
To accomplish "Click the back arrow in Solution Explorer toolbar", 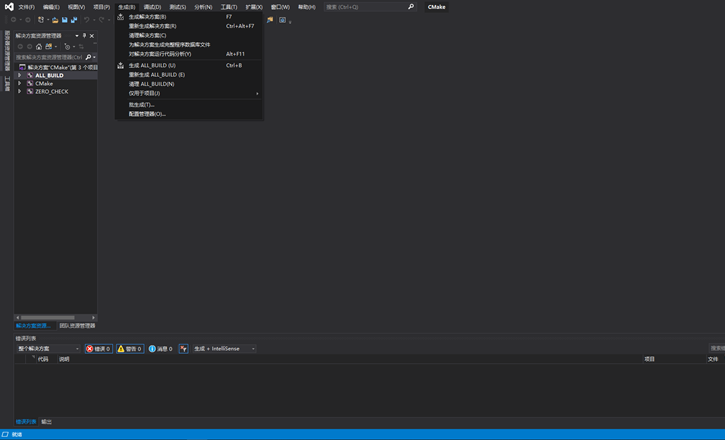I will [20, 46].
